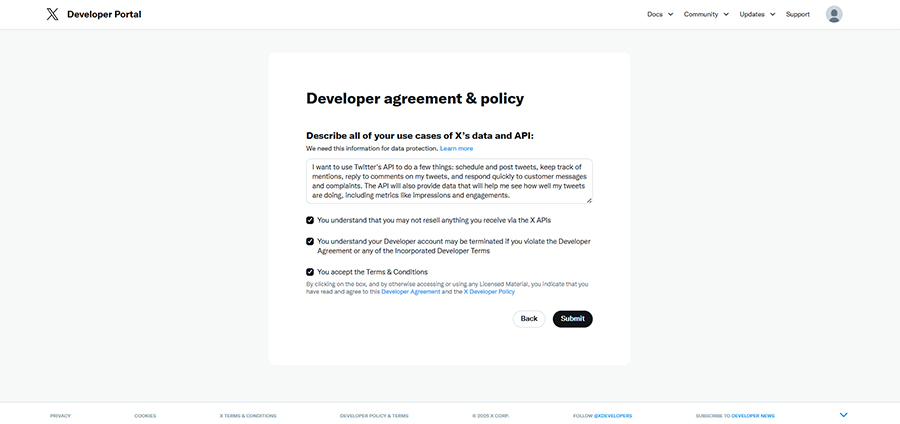Go to Support page
Image resolution: width=900 pixels, height=424 pixels.
[797, 14]
